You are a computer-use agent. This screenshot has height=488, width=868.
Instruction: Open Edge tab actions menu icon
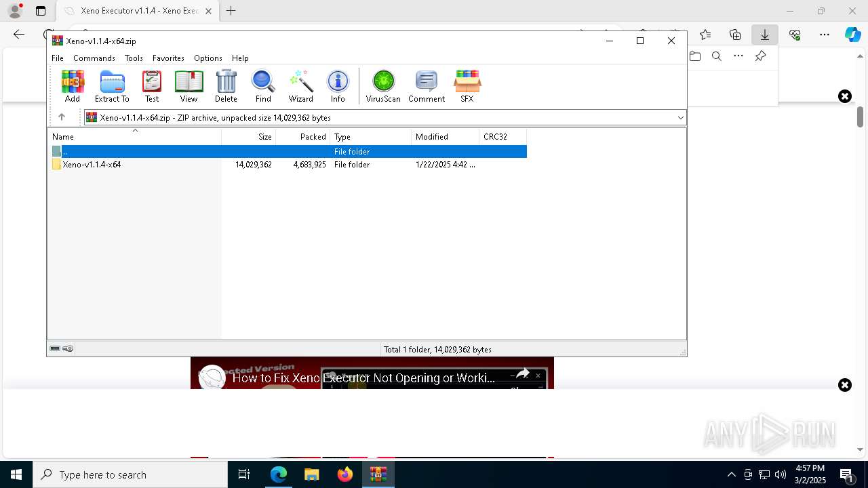(x=41, y=11)
